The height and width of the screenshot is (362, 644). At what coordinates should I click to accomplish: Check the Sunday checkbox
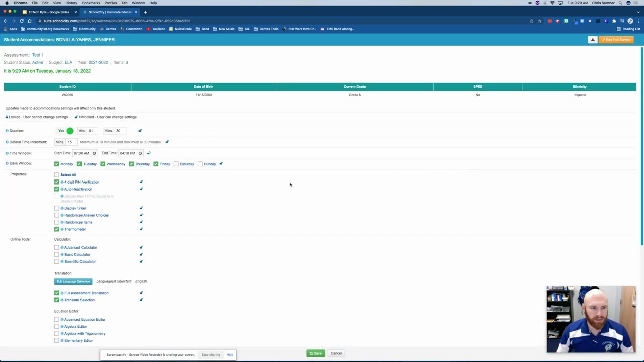[200, 164]
